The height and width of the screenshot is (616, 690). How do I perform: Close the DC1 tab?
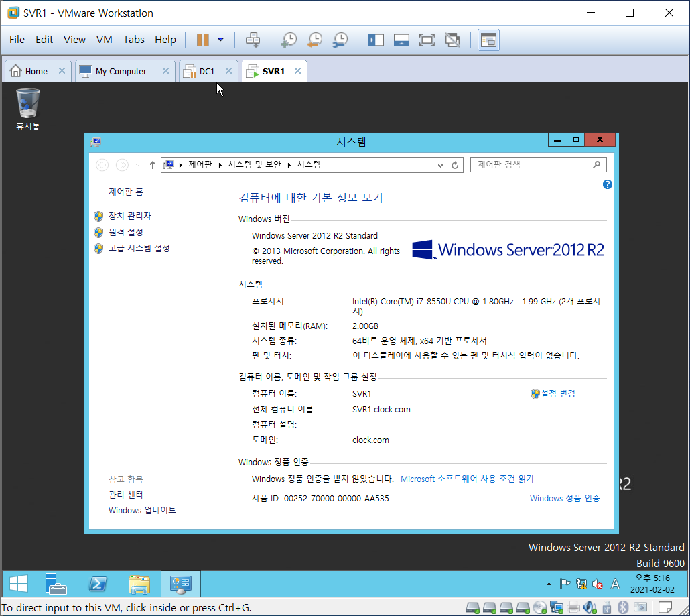228,71
